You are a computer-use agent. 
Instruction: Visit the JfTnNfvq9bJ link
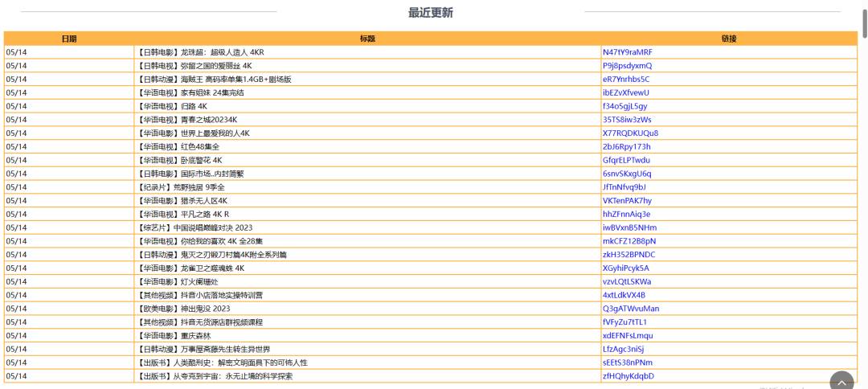(624, 187)
